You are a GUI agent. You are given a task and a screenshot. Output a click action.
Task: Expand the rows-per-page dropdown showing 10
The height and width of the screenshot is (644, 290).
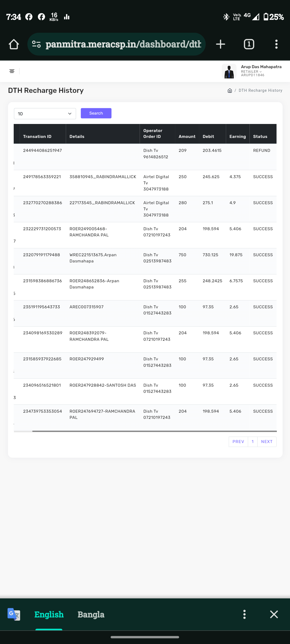click(x=45, y=114)
